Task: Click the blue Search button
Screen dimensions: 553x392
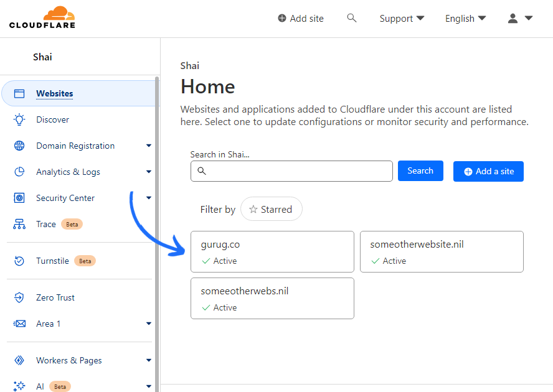Action: coord(420,171)
